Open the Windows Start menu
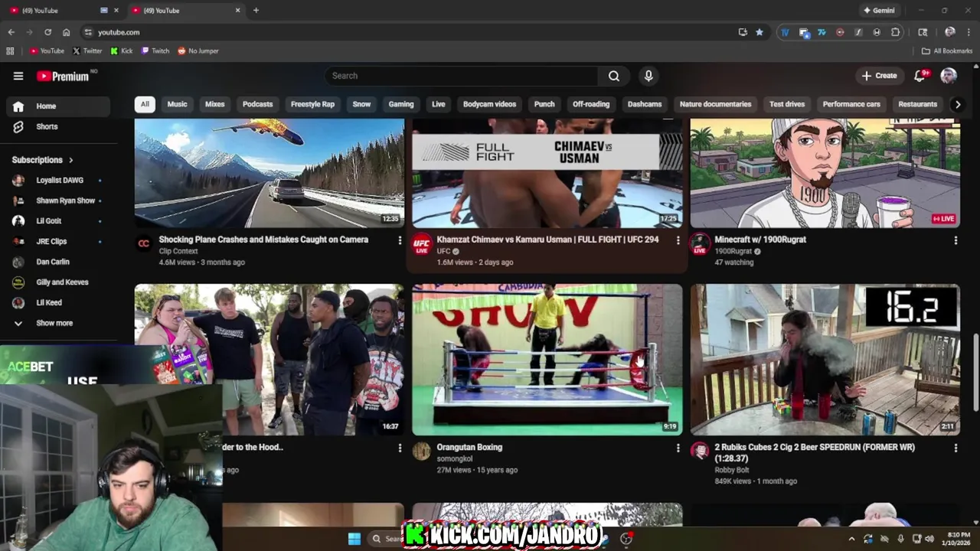Image resolution: width=980 pixels, height=551 pixels. pyautogui.click(x=354, y=539)
